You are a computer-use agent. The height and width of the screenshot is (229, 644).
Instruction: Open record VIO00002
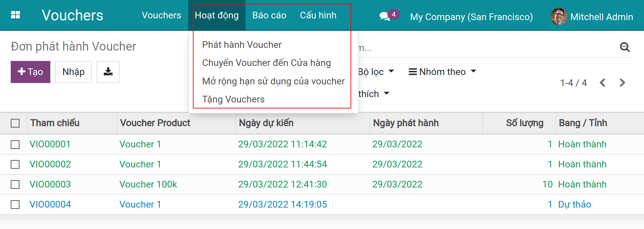point(50,164)
